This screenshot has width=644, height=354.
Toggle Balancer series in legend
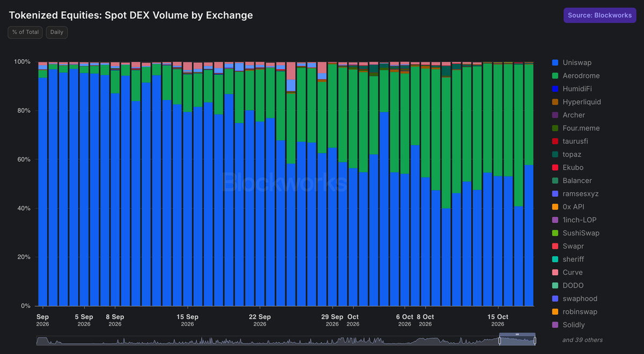click(x=572, y=181)
